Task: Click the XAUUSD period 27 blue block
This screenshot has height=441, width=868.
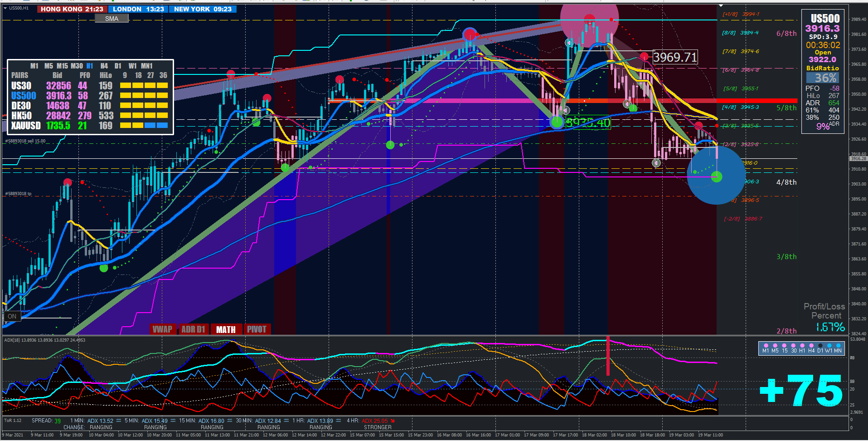Action: tap(150, 125)
